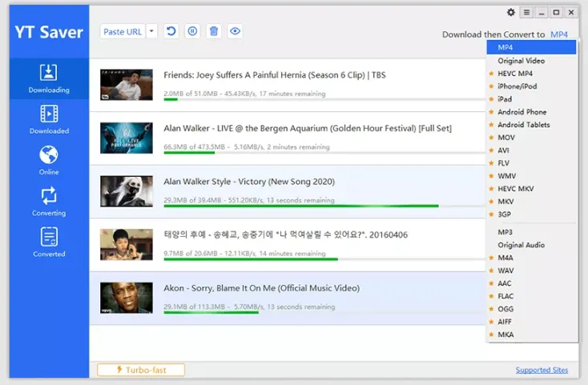588x385 pixels.
Task: Click the Paste URL button
Action: click(x=123, y=32)
